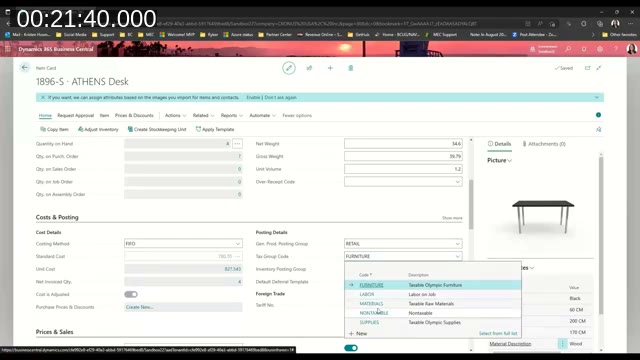
Task: Click Select from full list link
Action: pyautogui.click(x=498, y=333)
